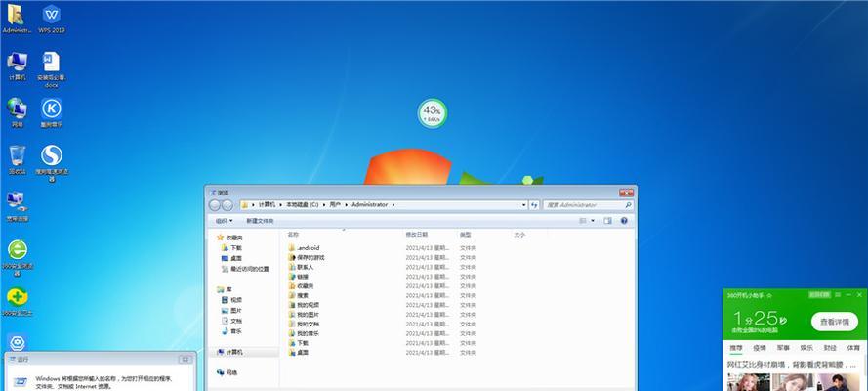Click the 用户 breadcrumb in the address bar

point(335,205)
